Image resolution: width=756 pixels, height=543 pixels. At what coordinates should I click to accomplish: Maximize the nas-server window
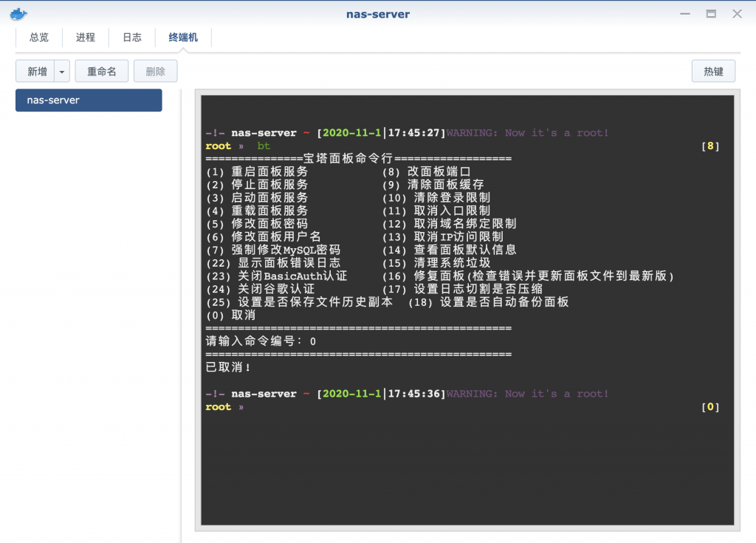pos(711,14)
